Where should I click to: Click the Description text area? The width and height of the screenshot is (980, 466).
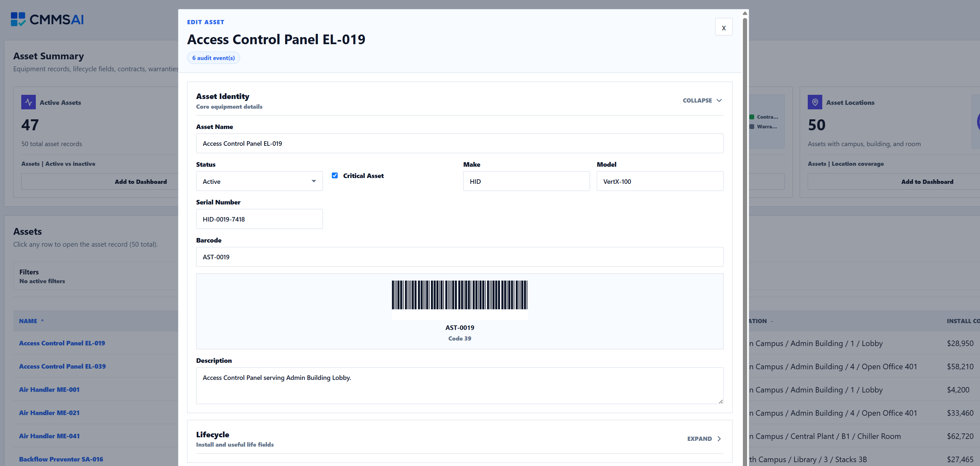tap(460, 385)
